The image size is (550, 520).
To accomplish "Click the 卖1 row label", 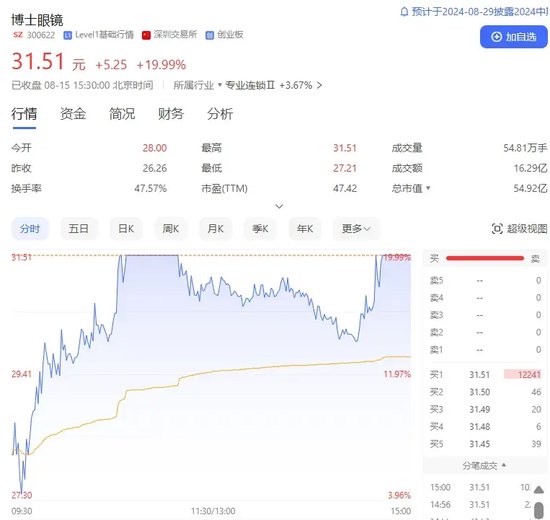I will (x=437, y=349).
